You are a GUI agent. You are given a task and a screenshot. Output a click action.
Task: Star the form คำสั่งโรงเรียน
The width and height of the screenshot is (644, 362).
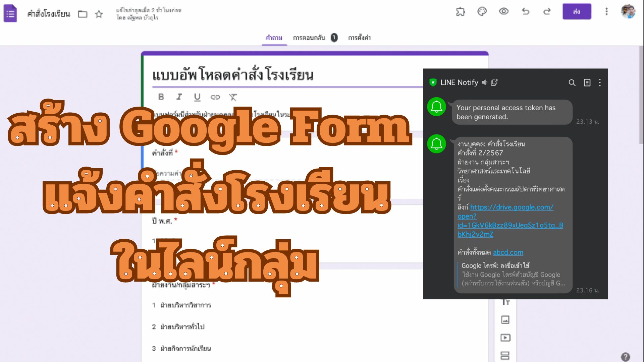tap(99, 14)
